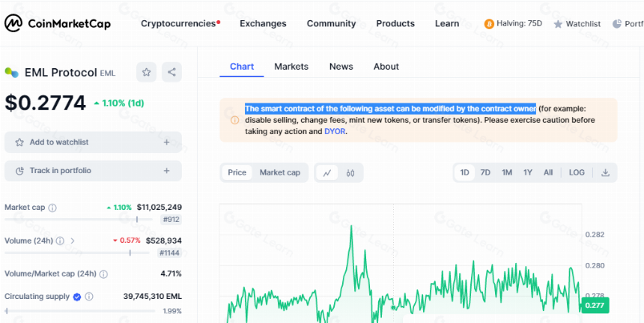Click the $528,934 volume value
The height and width of the screenshot is (323, 644).
pyautogui.click(x=164, y=241)
